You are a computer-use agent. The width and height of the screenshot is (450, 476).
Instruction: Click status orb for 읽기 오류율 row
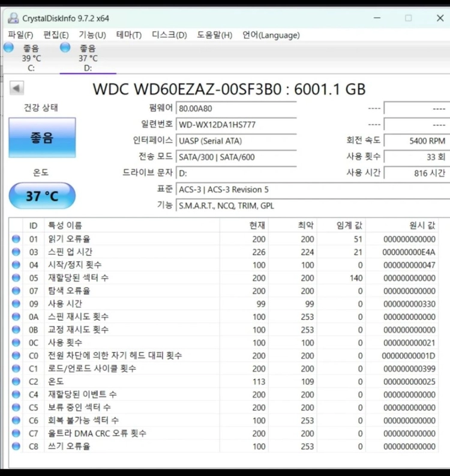pos(16,239)
